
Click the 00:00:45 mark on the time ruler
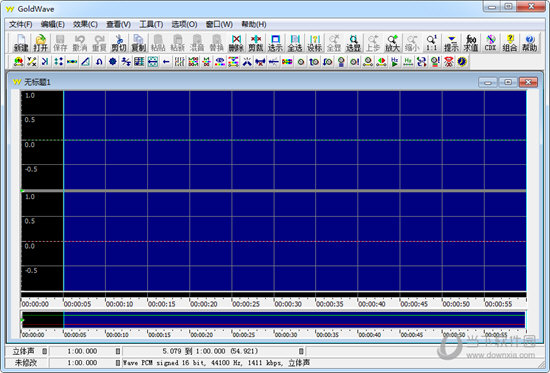414,304
